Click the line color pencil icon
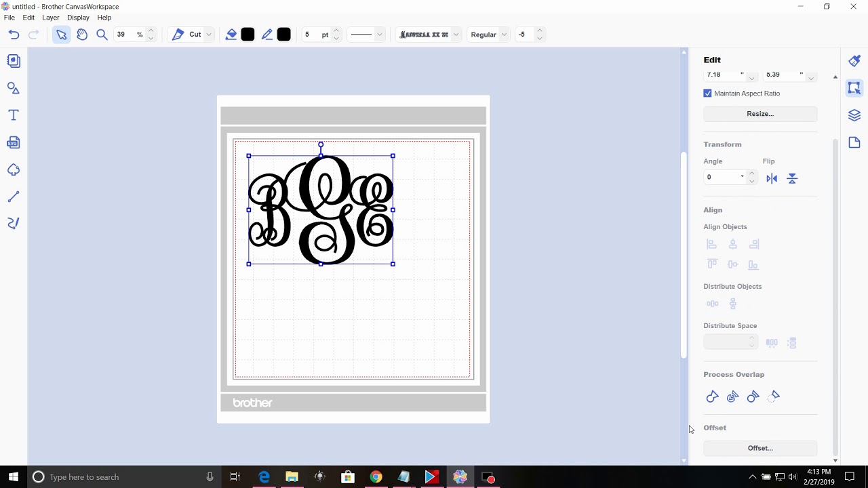Viewport: 868px width, 488px height. [267, 35]
